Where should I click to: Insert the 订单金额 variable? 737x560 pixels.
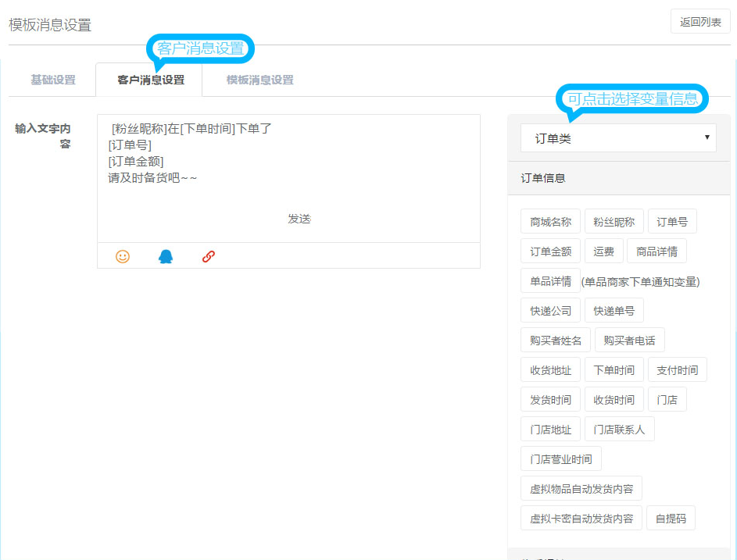click(550, 251)
